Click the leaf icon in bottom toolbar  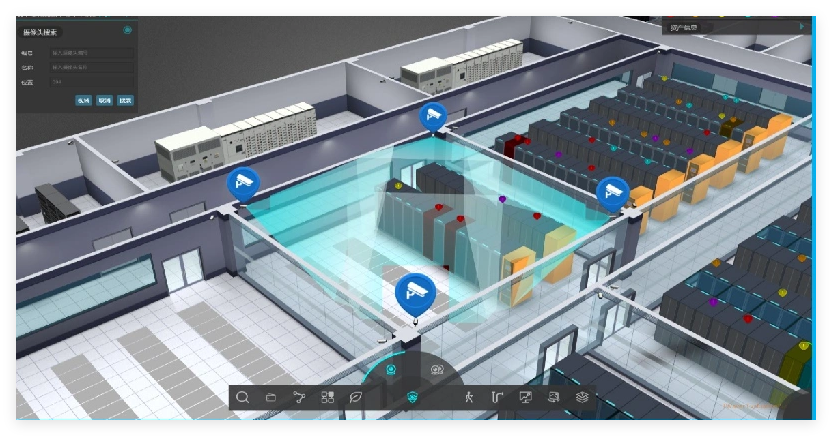coord(355,397)
